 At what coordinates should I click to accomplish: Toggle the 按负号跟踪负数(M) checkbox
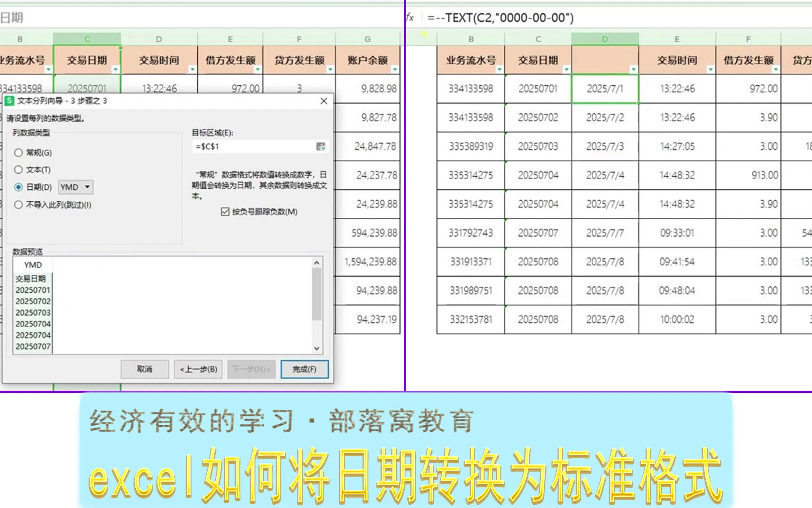tap(225, 212)
